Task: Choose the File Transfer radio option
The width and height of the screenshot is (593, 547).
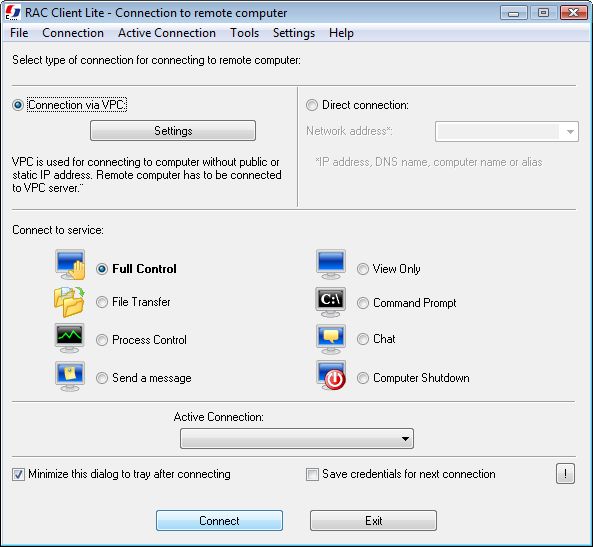Action: pyautogui.click(x=102, y=302)
